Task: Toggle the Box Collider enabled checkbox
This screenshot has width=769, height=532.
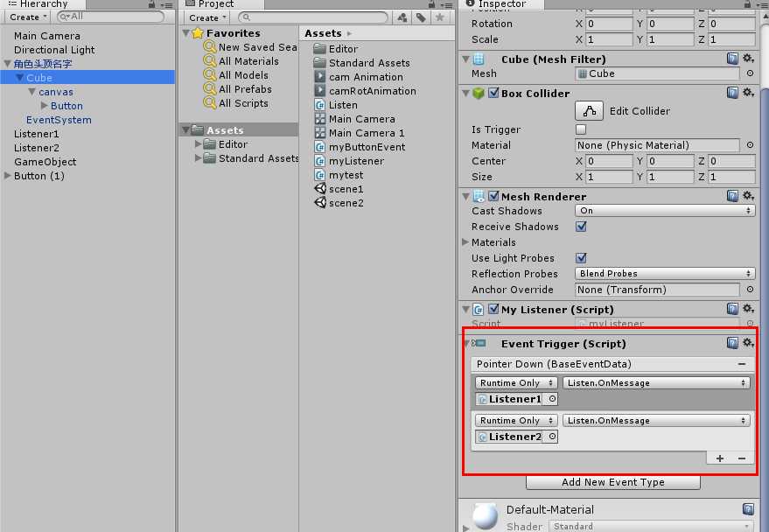Action: [x=494, y=93]
